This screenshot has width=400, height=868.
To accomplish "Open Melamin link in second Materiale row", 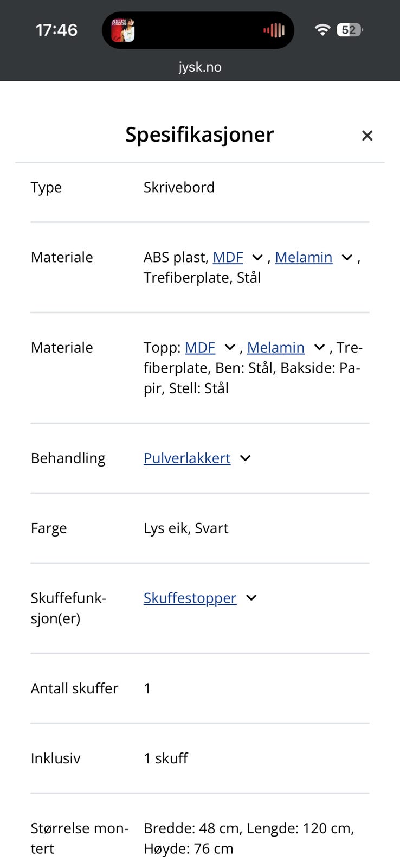I will [276, 347].
